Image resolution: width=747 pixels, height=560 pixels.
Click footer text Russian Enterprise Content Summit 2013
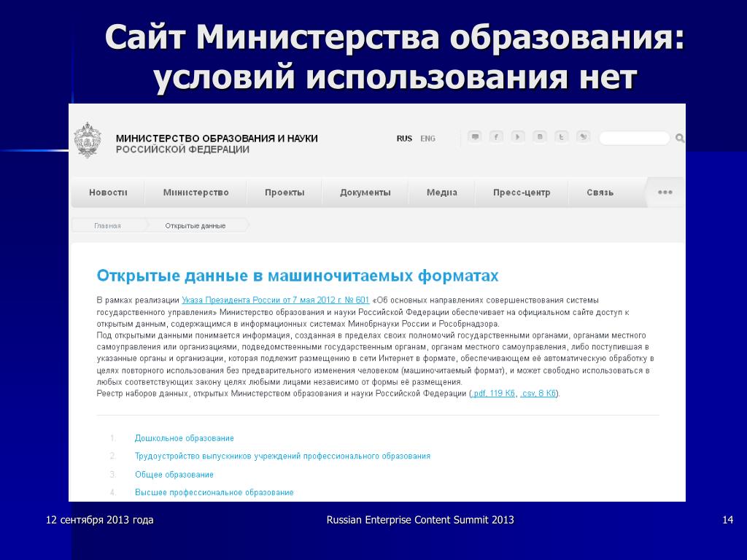(420, 520)
